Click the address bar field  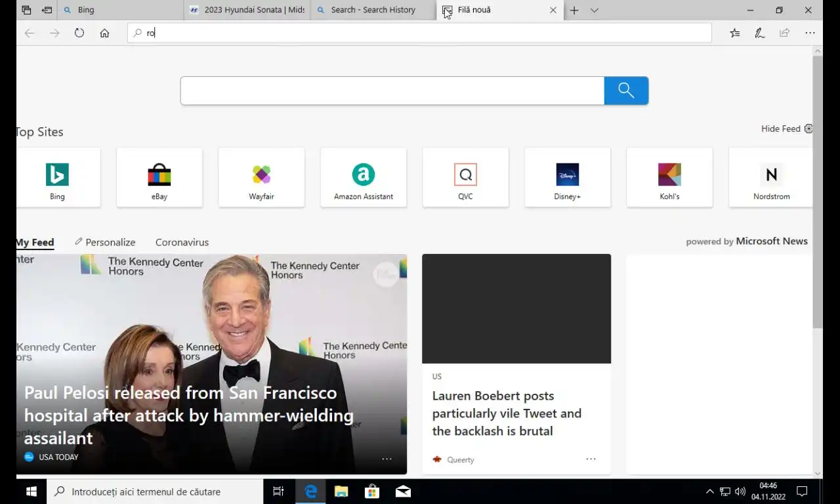(420, 33)
